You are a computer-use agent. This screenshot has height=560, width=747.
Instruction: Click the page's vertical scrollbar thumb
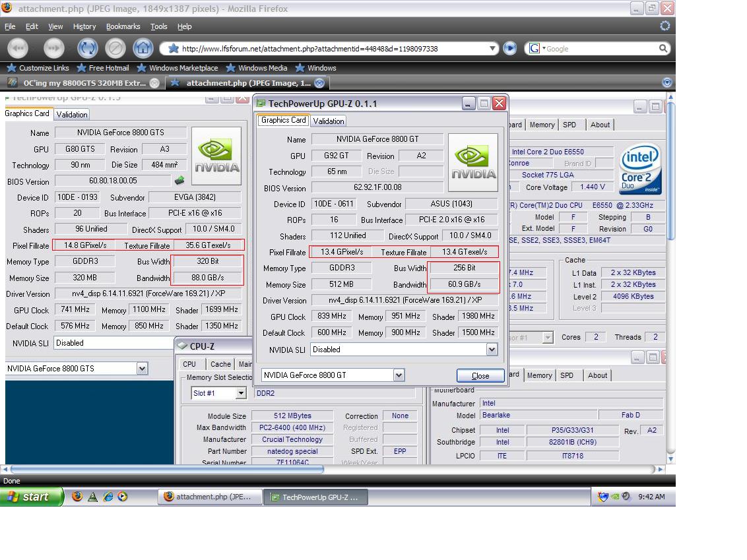click(x=670, y=170)
